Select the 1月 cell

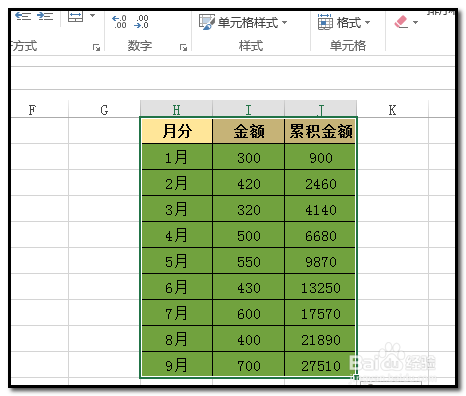point(177,157)
